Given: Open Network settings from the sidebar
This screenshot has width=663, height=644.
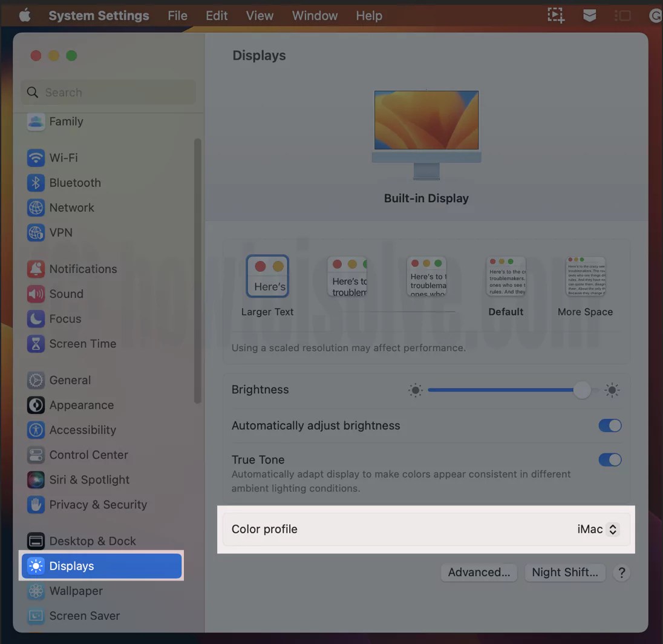Looking at the screenshot, I should [36, 208].
